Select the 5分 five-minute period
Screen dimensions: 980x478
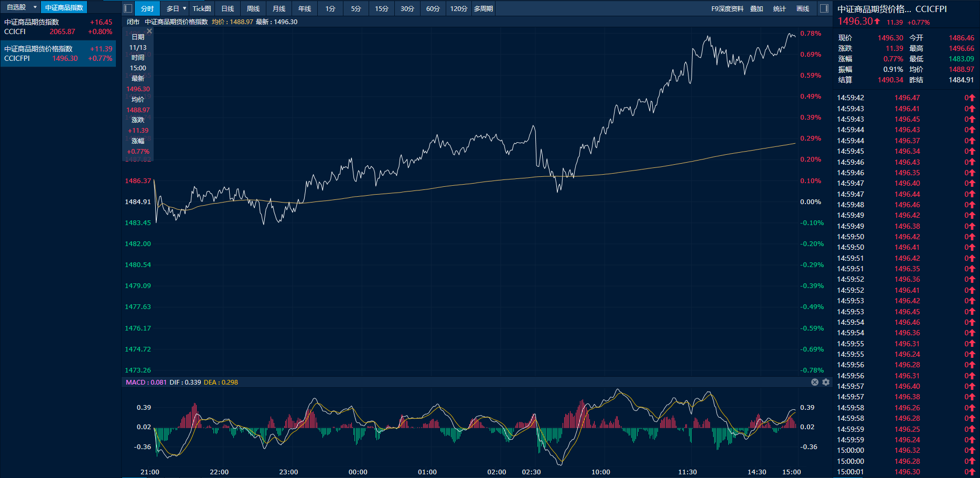click(356, 8)
